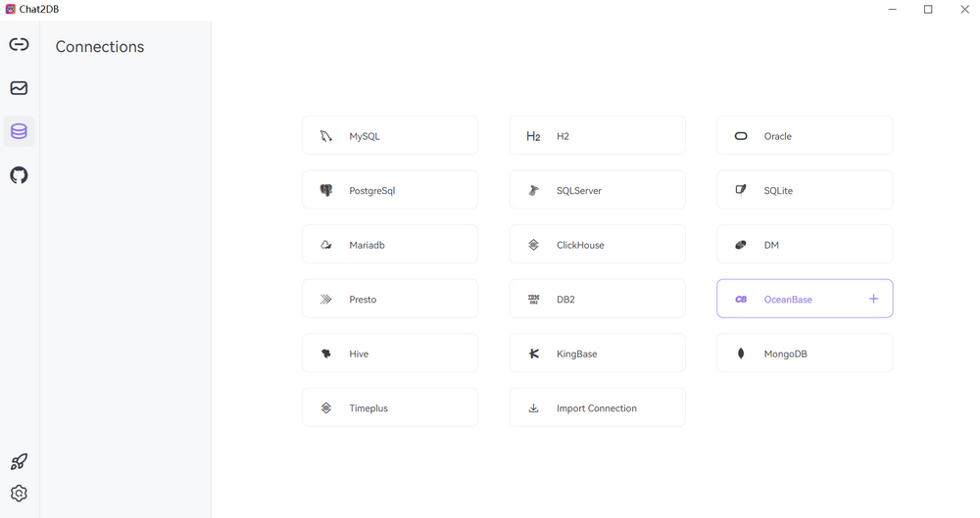Pick the Mariadb database option
The image size is (980, 518).
tap(390, 245)
